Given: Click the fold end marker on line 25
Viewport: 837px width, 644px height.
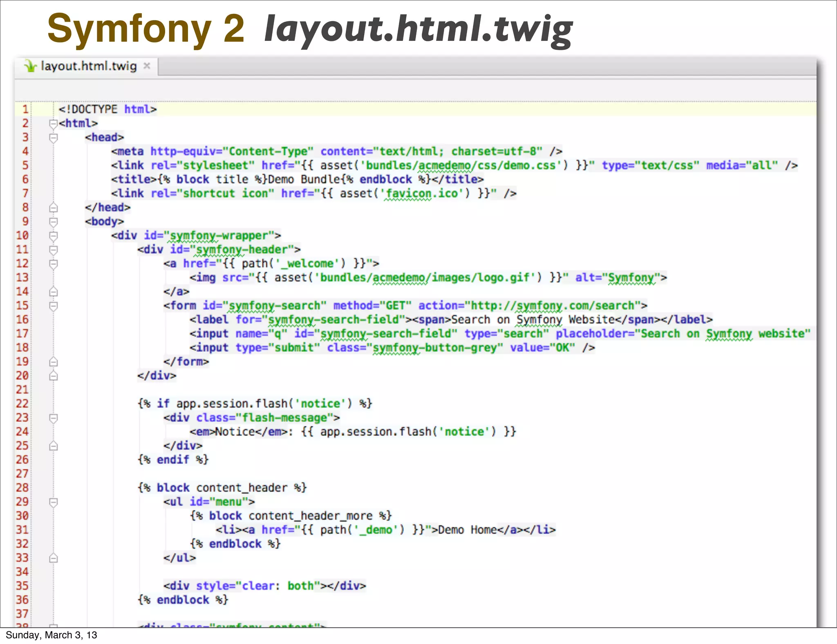Looking at the screenshot, I should (53, 446).
